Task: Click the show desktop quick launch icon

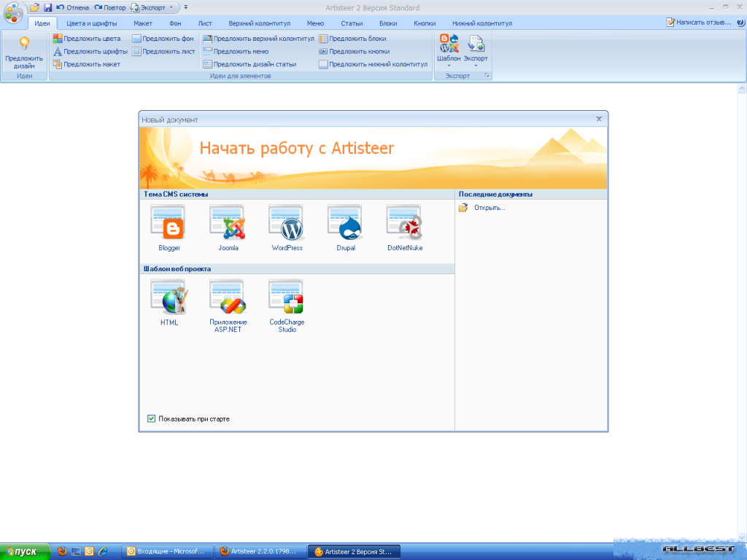Action: coord(76,551)
